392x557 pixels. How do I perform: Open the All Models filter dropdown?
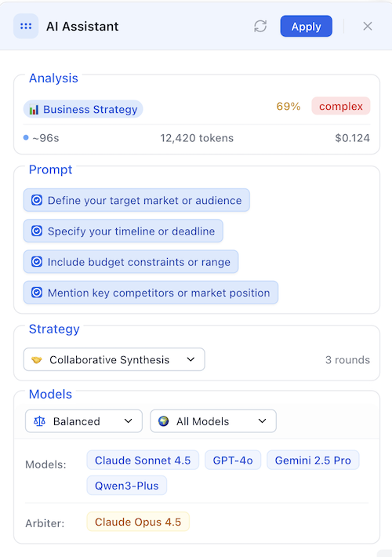click(x=213, y=421)
